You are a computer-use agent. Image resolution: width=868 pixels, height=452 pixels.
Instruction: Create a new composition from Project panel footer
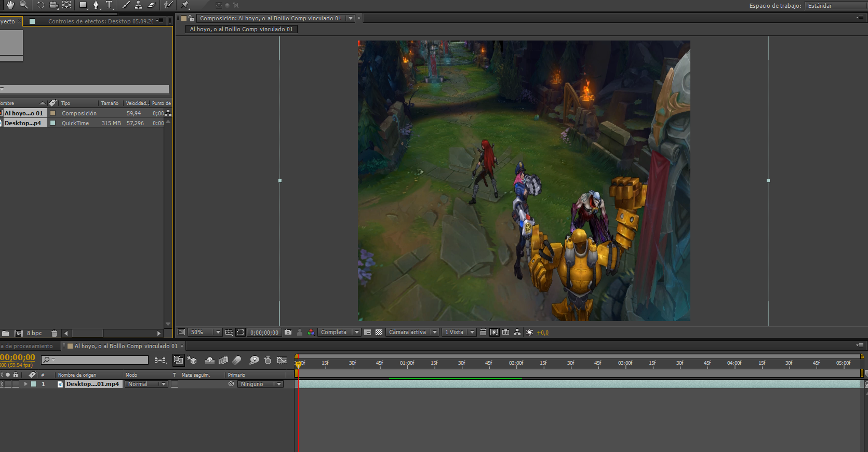coord(19,334)
